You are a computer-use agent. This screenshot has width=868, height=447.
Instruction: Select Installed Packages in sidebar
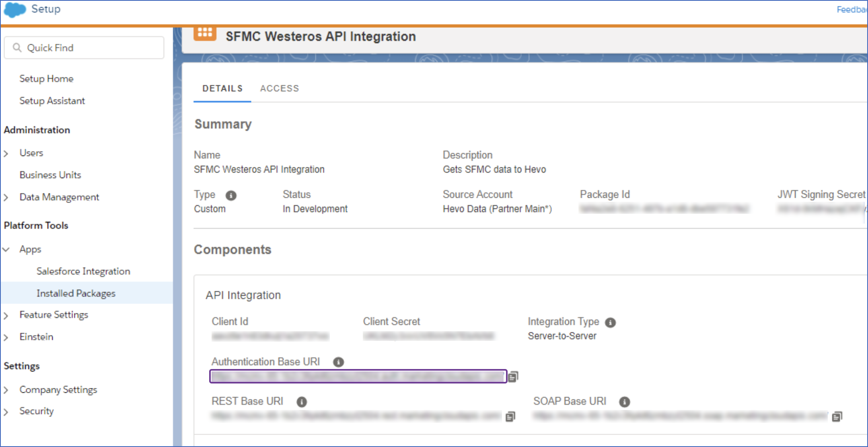click(86, 293)
